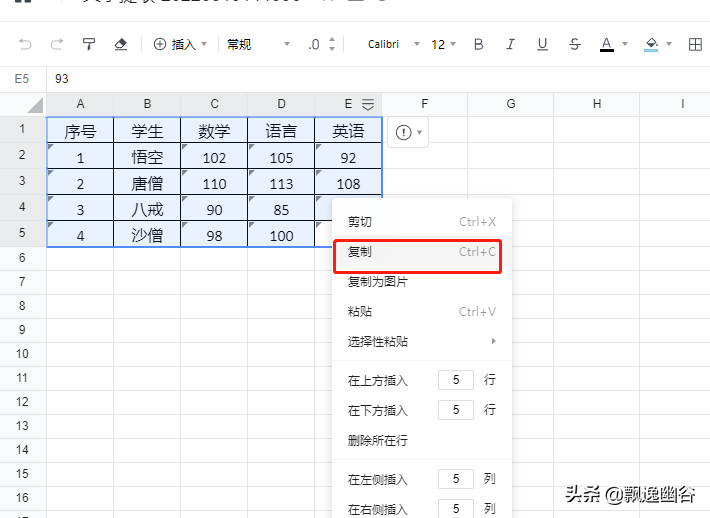Expand the font color arrow

[x=625, y=44]
